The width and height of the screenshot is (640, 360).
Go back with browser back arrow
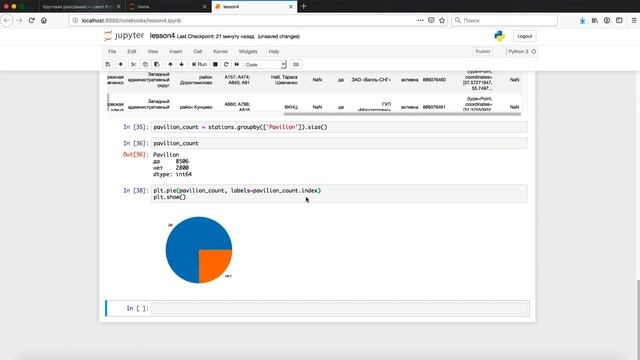tap(7, 20)
